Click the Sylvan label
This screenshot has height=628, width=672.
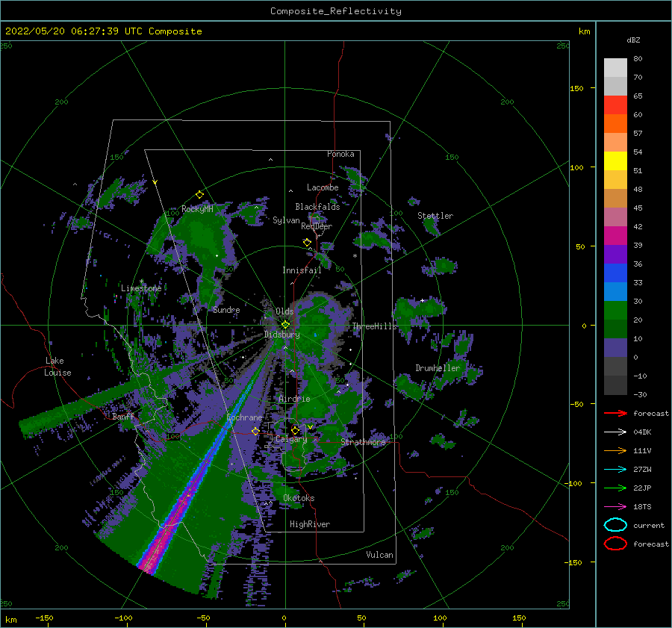(x=286, y=220)
